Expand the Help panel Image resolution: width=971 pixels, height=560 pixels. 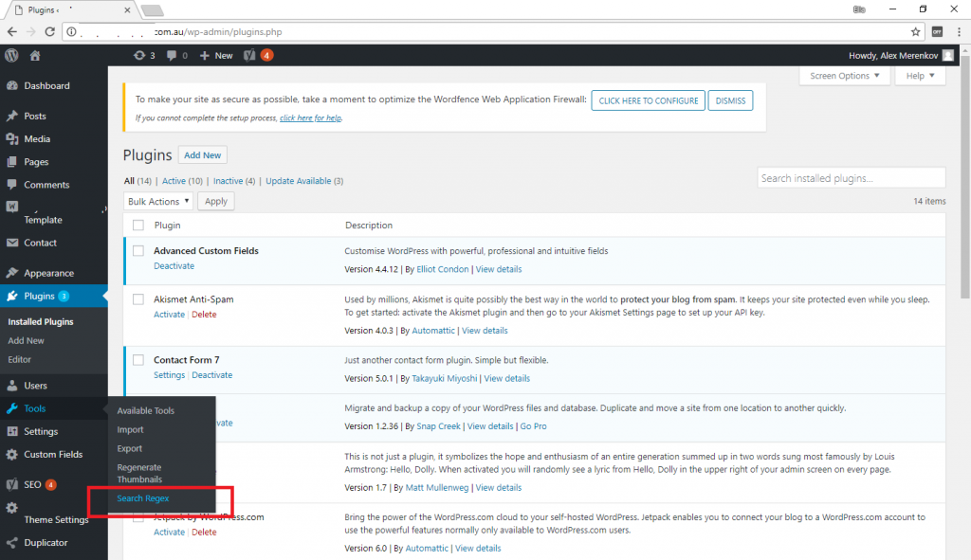[919, 76]
